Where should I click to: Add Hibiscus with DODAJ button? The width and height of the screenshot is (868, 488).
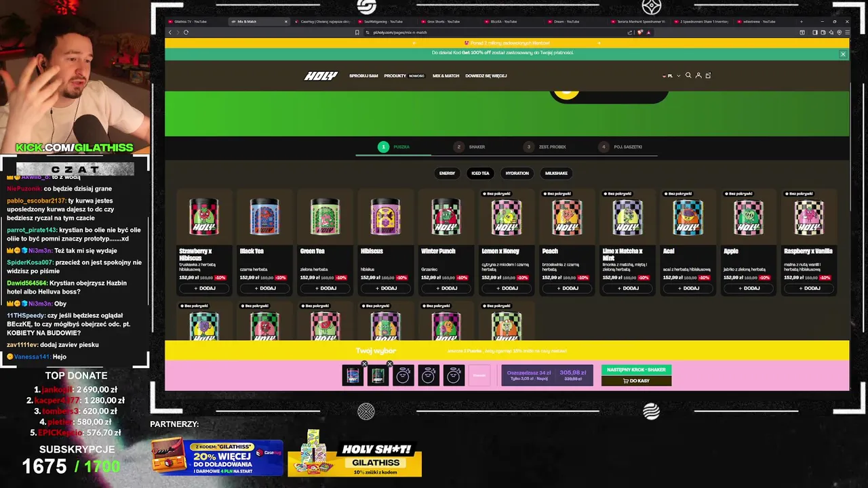point(385,288)
